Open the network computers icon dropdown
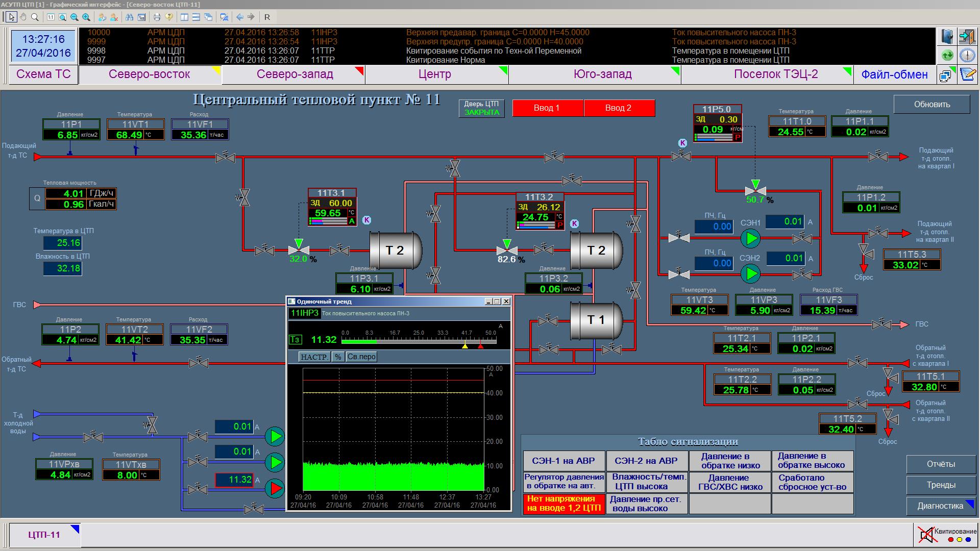 (x=946, y=75)
